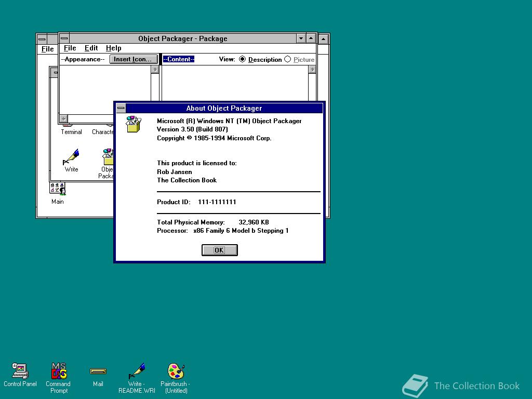Click the processor description line
The height and width of the screenshot is (399, 532).
[222, 231]
